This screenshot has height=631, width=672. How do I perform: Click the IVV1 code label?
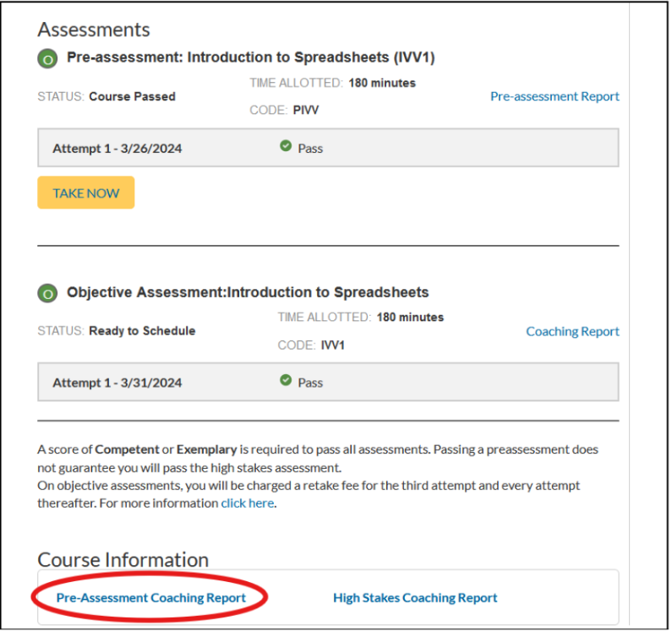coord(332,345)
